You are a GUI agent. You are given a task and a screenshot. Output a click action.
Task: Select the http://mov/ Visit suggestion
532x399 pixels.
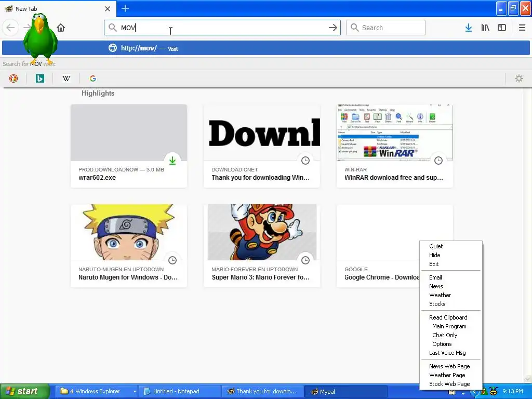(265, 48)
